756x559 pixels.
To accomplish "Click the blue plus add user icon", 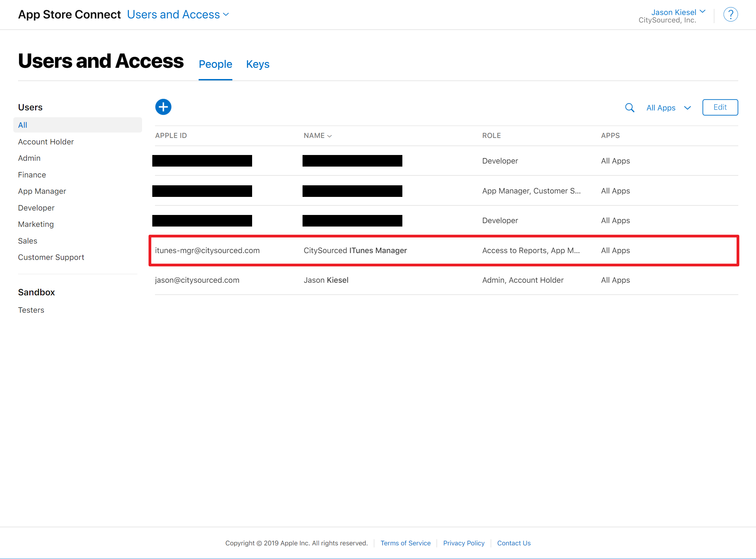I will 163,107.
